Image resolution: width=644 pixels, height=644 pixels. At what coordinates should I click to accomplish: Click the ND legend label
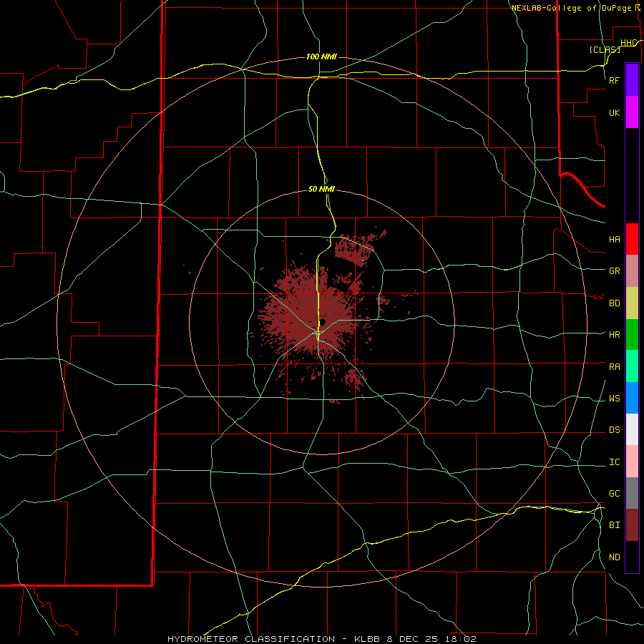(x=615, y=557)
